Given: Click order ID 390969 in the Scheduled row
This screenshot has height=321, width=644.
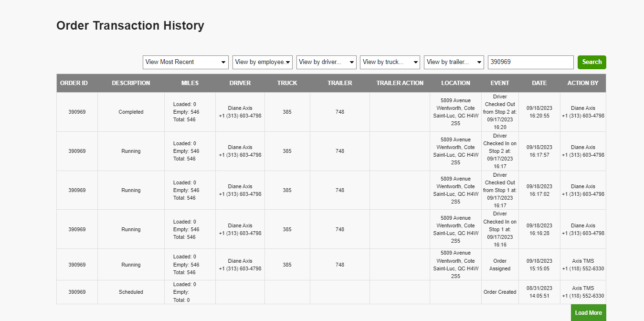Looking at the screenshot, I should [77, 292].
